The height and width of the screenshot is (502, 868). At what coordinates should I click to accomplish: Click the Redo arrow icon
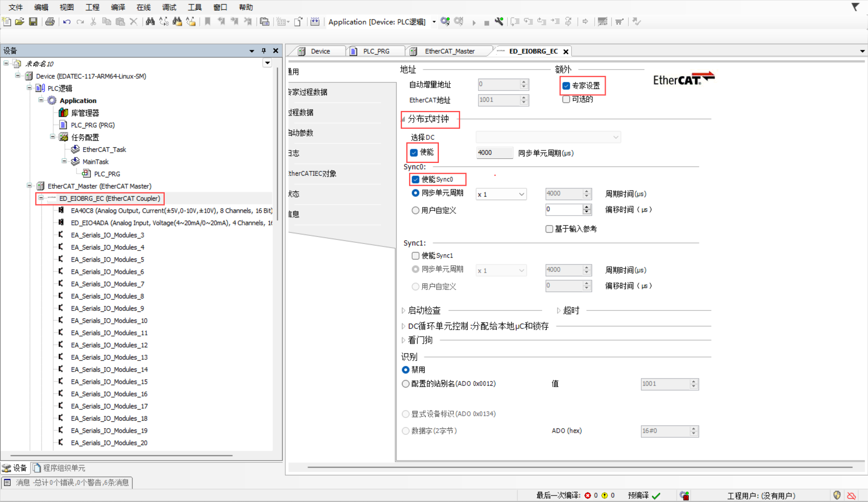(x=80, y=22)
